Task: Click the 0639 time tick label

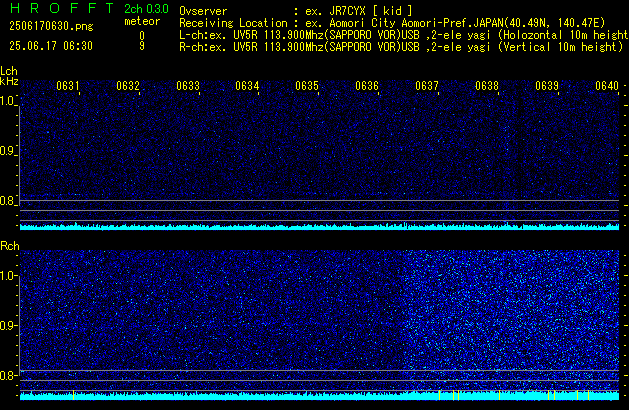Action: (x=547, y=86)
